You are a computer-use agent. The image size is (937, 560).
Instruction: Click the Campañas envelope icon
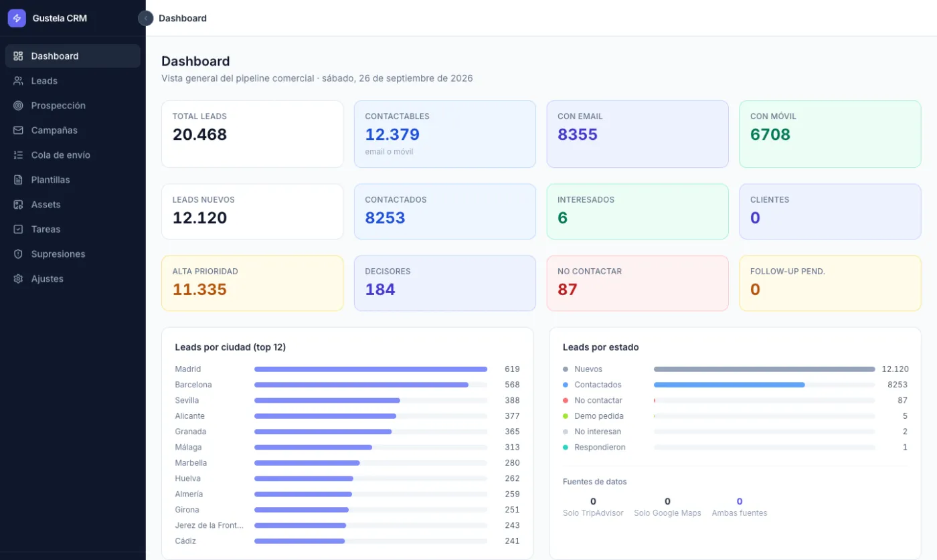18,130
